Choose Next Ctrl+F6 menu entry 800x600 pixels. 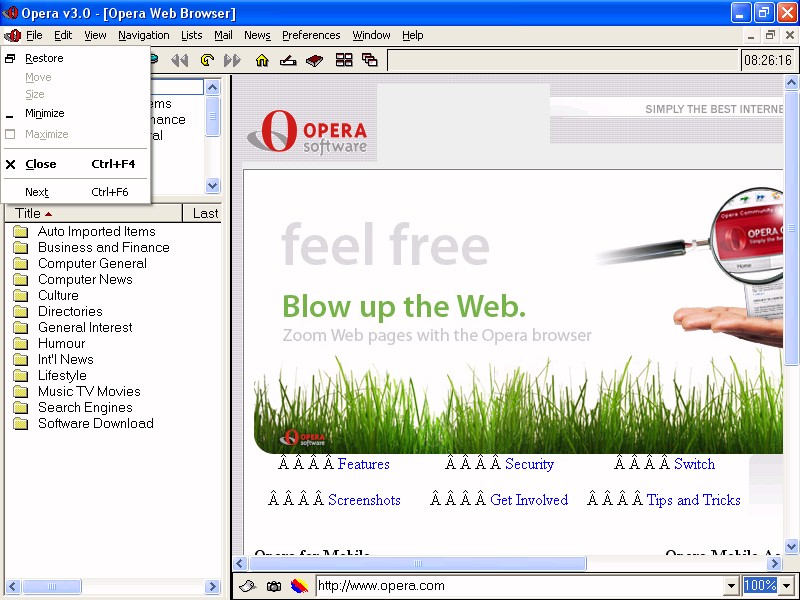[x=76, y=192]
